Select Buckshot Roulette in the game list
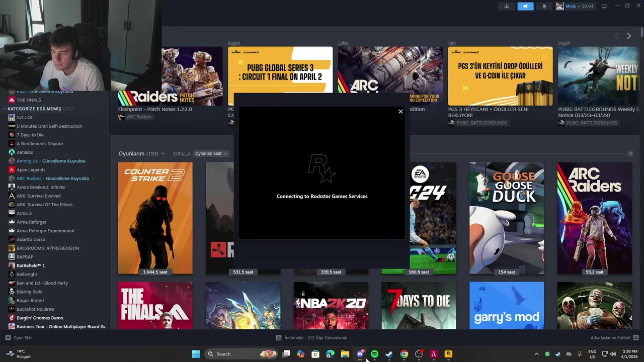 click(35, 309)
